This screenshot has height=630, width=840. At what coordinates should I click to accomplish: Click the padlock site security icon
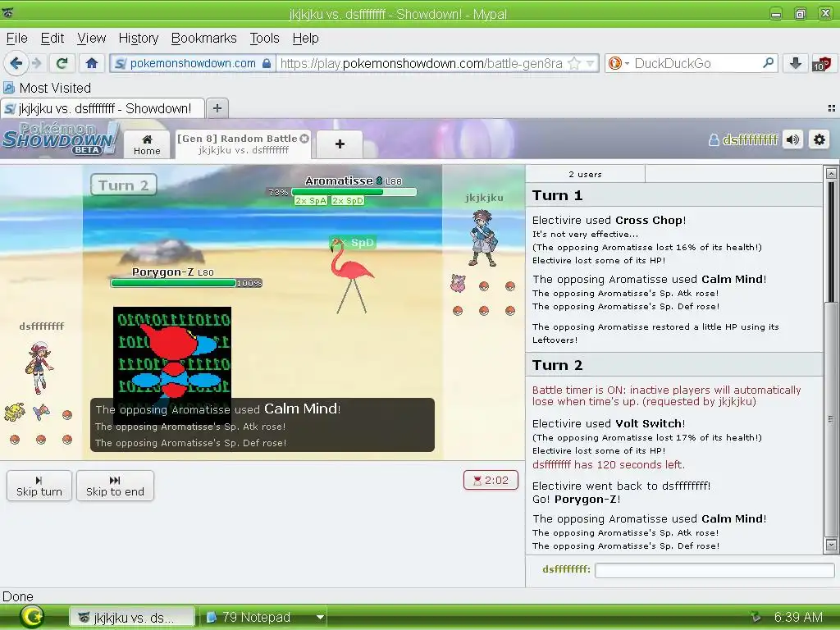click(x=267, y=63)
